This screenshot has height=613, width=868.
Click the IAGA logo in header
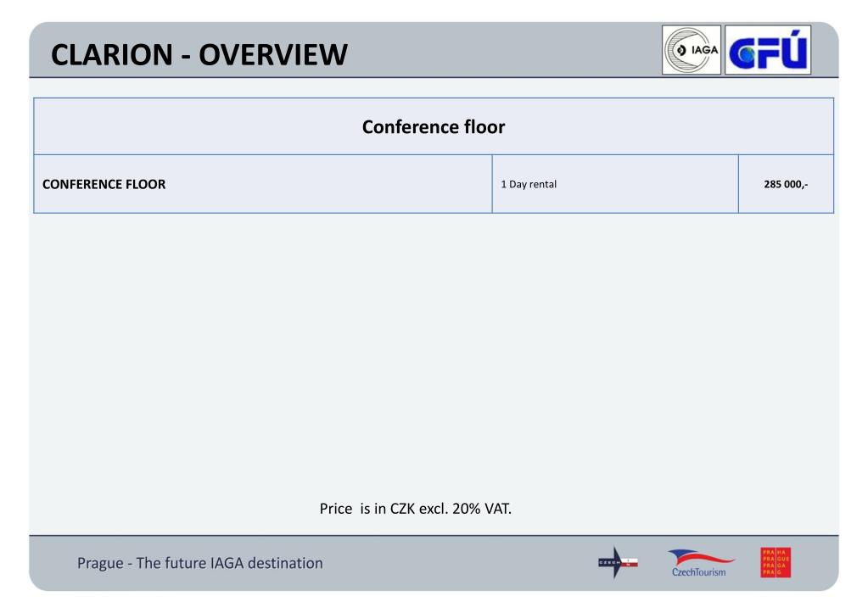pos(692,50)
